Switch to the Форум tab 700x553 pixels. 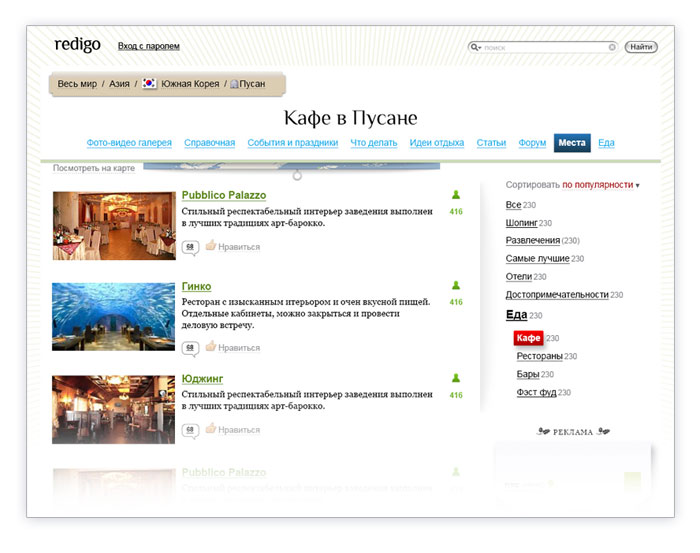532,143
